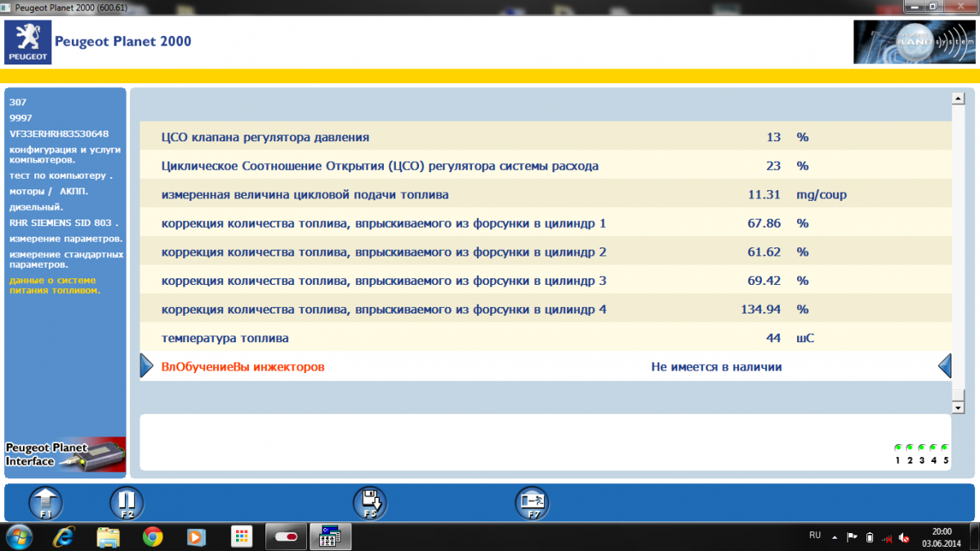Select the 'измерение параметров.' navigation item

click(65, 238)
